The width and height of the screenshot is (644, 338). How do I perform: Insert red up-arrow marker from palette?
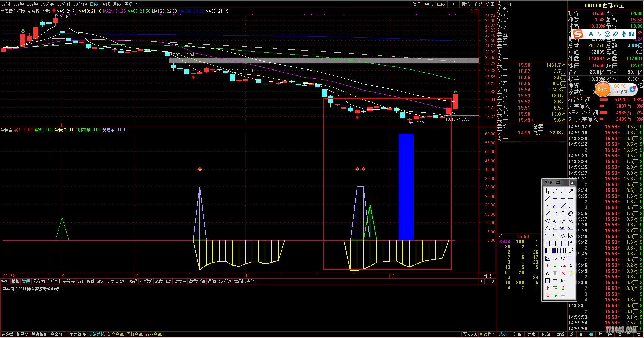coord(547,266)
